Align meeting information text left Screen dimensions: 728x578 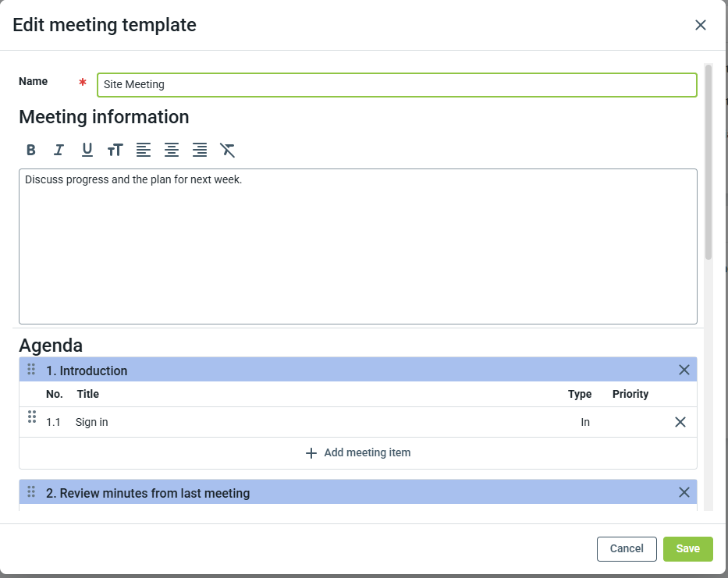(x=144, y=150)
